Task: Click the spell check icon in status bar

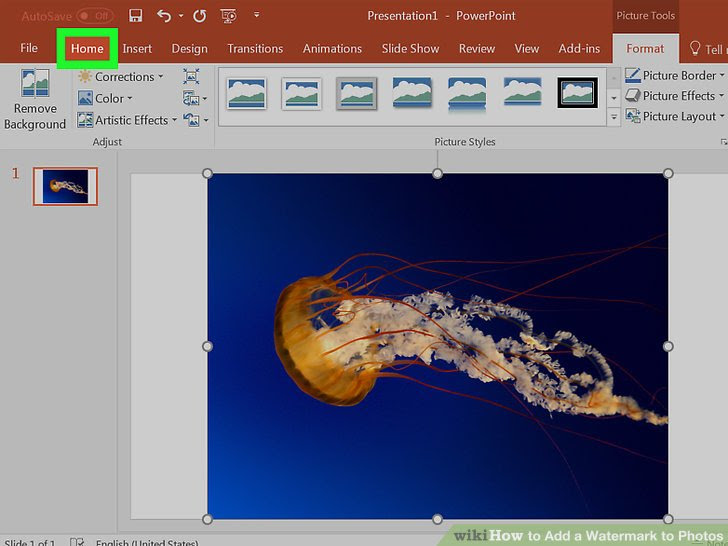Action: 77,542
